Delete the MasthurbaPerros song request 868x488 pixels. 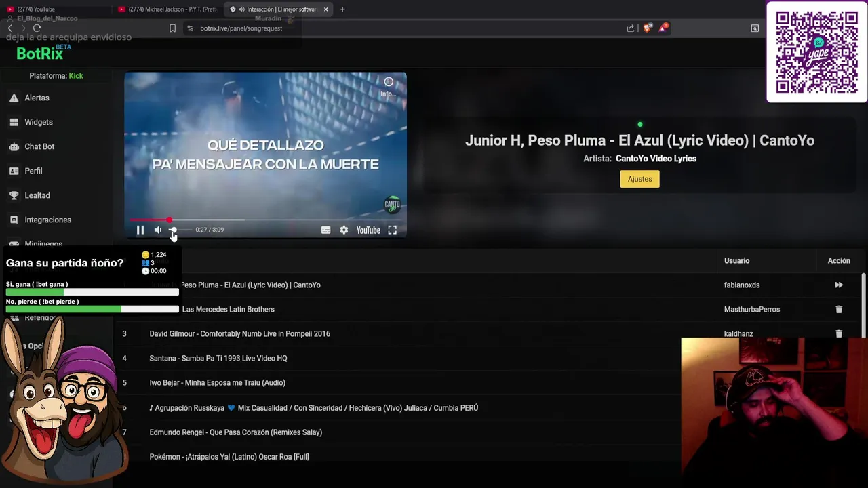click(839, 310)
